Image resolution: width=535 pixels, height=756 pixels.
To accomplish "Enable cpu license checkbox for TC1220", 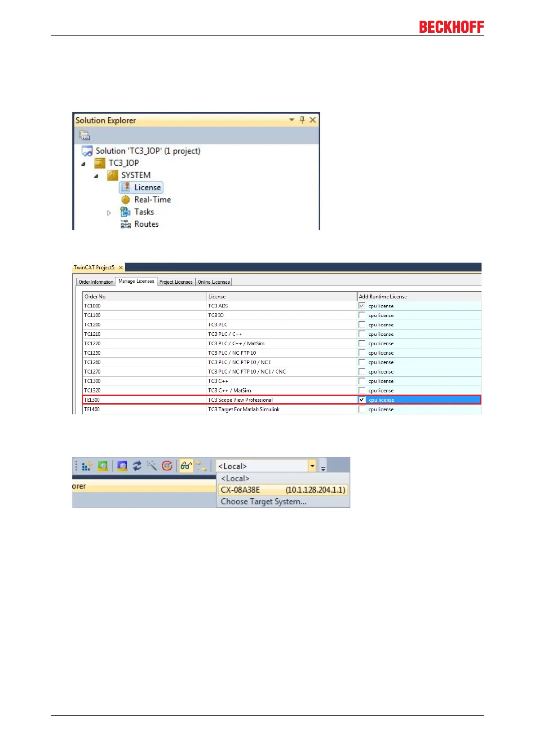I will point(362,343).
